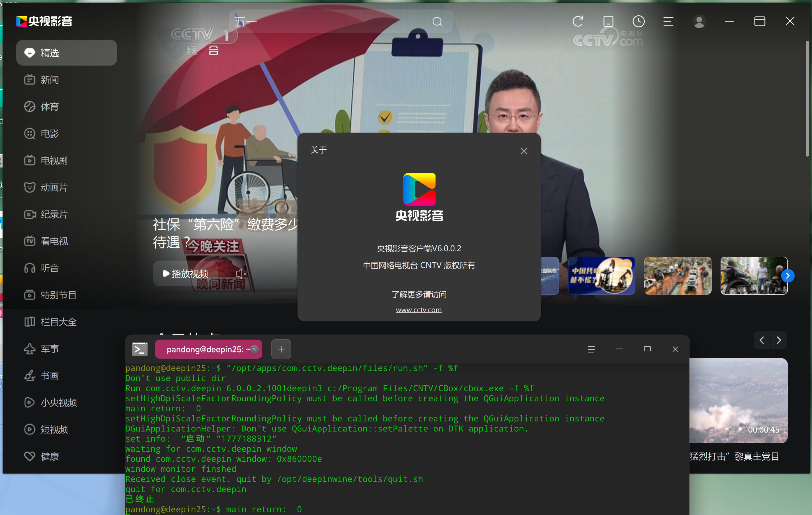812x515 pixels.
Task: Add a new terminal tab
Action: coord(281,349)
